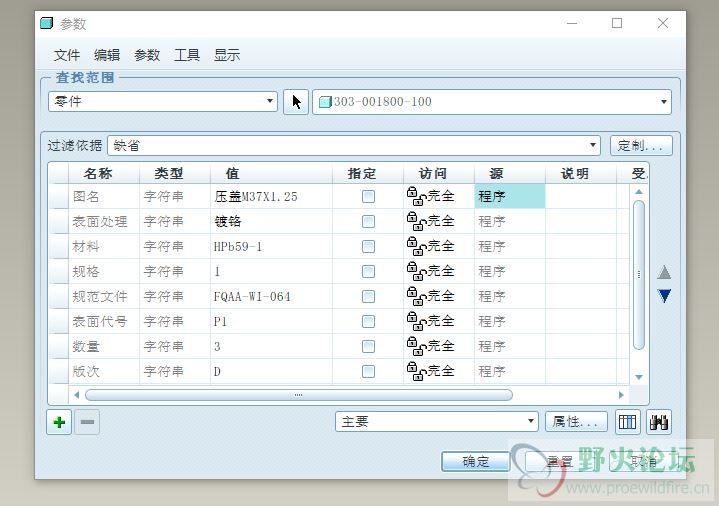
Task: Click the 定制... button
Action: (x=641, y=146)
